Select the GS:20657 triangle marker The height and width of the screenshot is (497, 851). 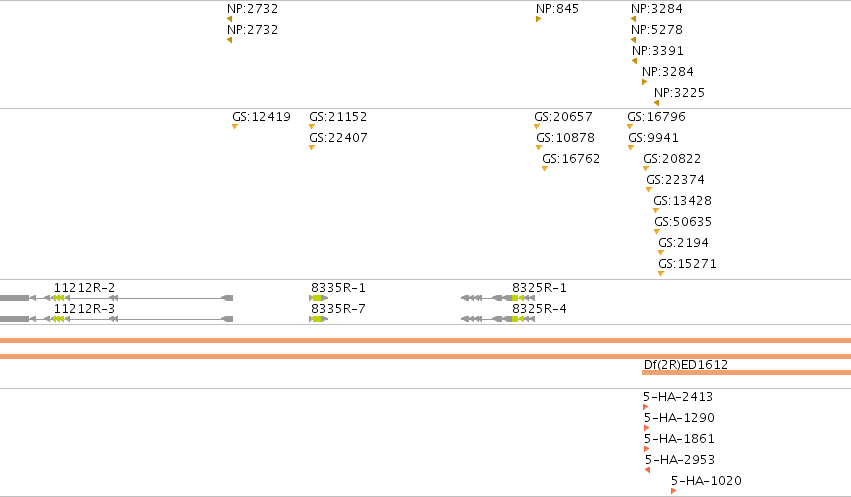[537, 126]
